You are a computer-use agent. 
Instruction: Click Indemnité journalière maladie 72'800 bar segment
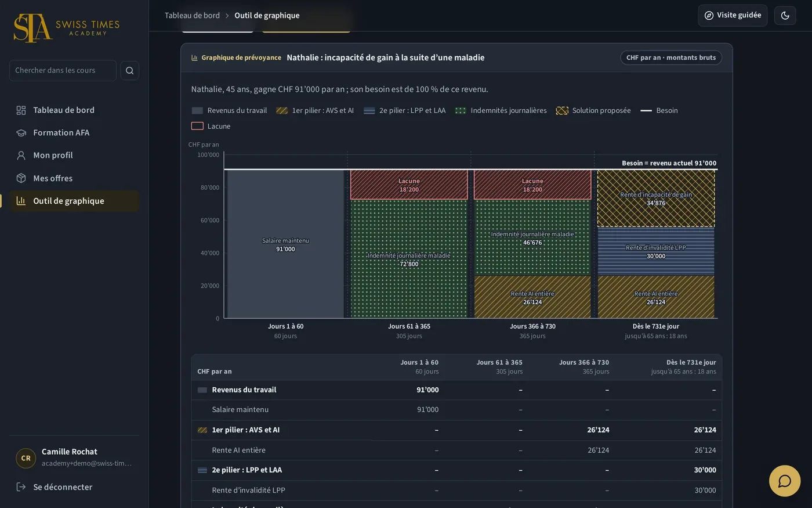[x=409, y=259]
